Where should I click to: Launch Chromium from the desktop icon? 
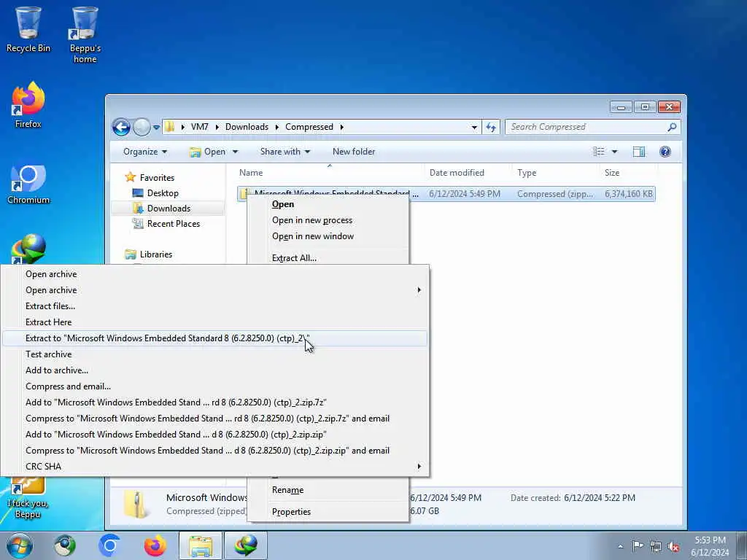(x=28, y=184)
